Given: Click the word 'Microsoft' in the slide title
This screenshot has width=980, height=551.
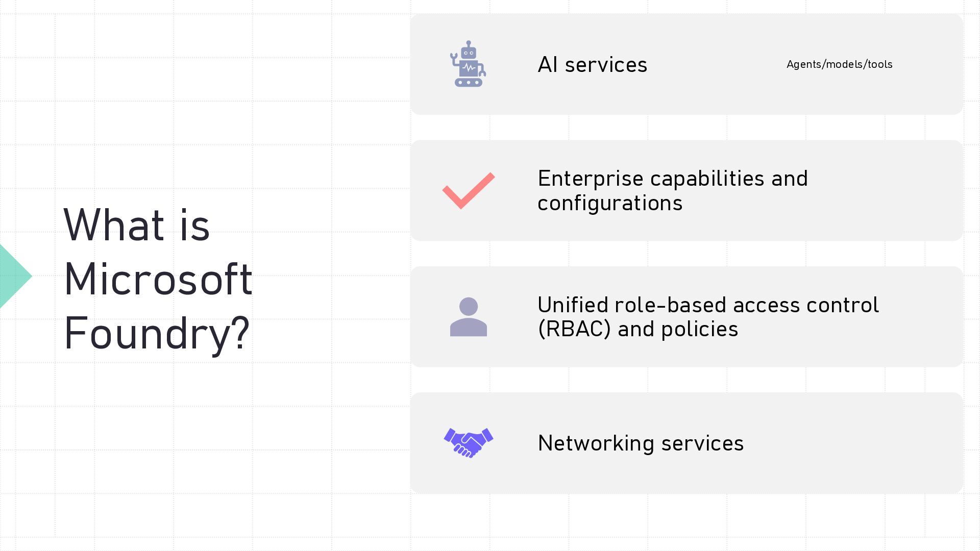Looking at the screenshot, I should [x=158, y=279].
